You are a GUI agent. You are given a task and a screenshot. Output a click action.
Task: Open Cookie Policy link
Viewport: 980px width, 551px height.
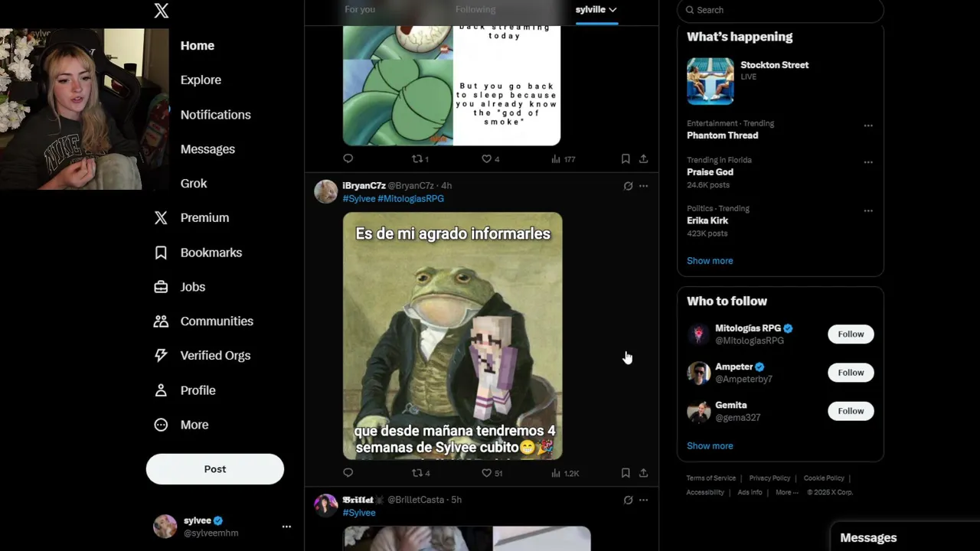click(824, 478)
